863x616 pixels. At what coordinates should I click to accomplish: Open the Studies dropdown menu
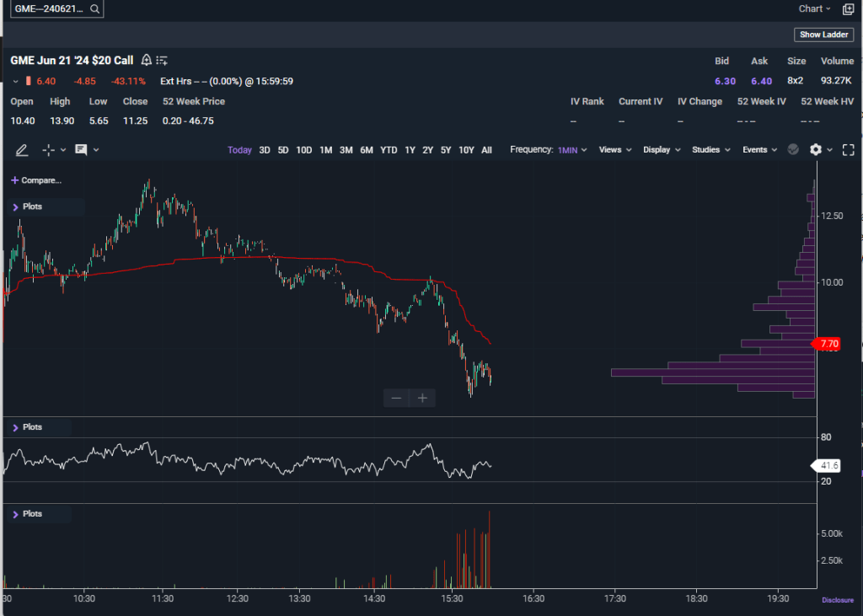click(710, 150)
